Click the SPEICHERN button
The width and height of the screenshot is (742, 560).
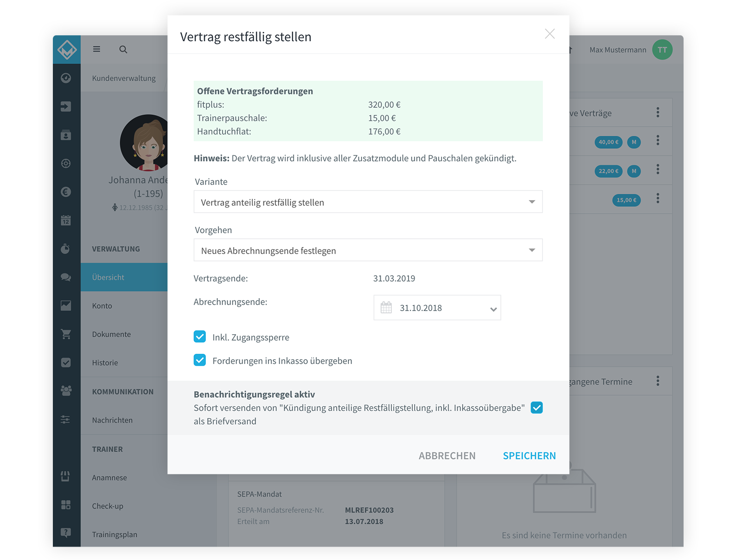pos(529,456)
